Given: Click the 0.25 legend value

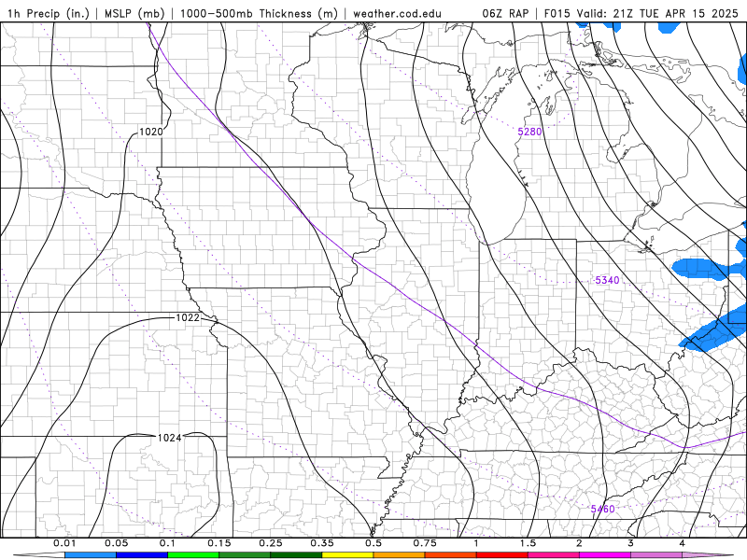Looking at the screenshot, I should (x=271, y=543).
